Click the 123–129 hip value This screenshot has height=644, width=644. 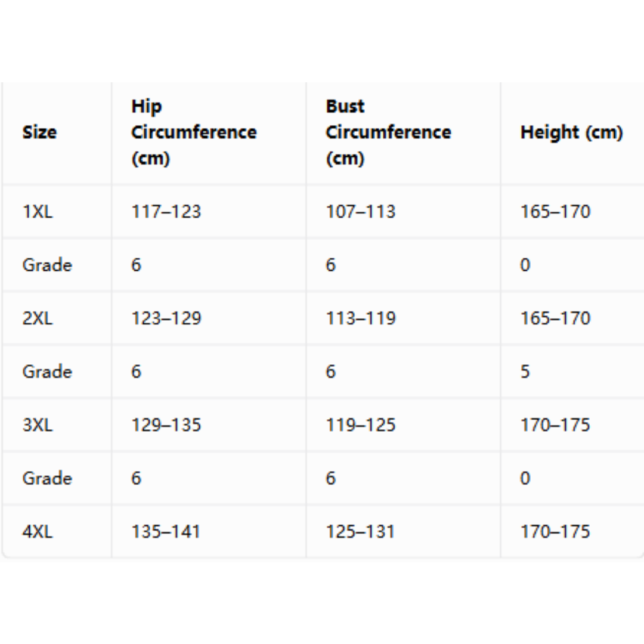click(166, 318)
